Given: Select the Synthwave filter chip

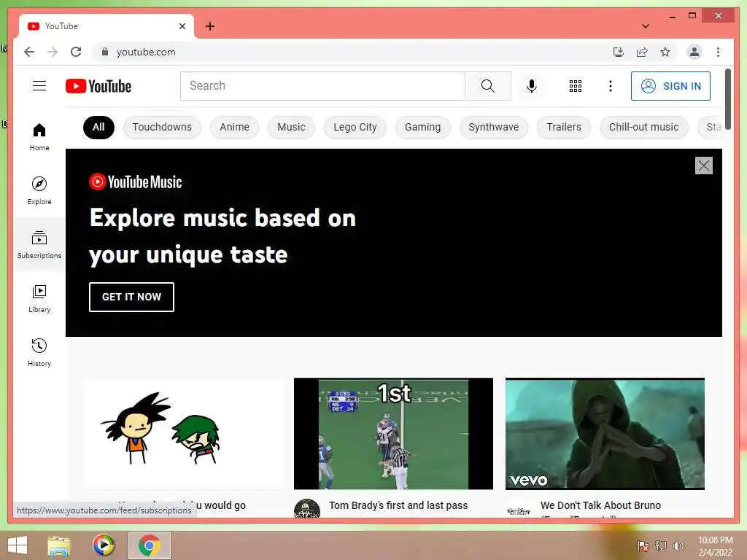Looking at the screenshot, I should [x=494, y=127].
